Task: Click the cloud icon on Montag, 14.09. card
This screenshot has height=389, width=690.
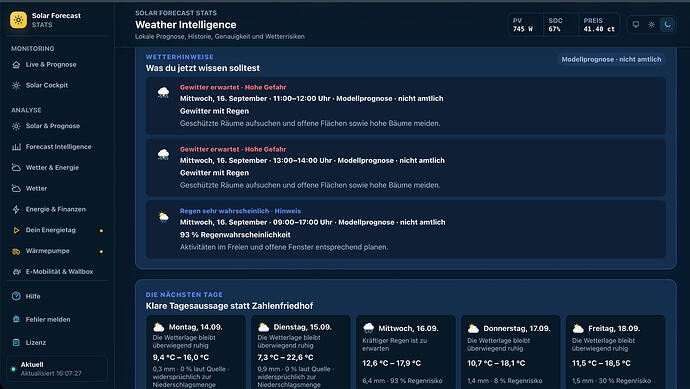Action: click(x=158, y=327)
